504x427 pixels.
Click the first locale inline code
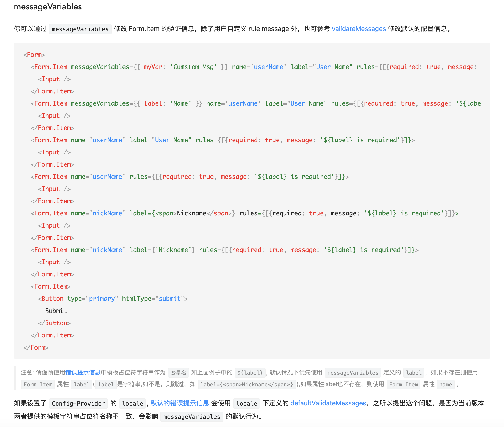coord(132,404)
